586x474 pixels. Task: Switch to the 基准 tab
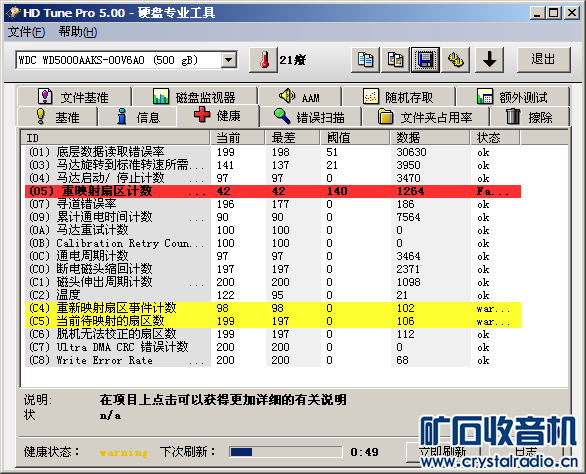tap(57, 117)
